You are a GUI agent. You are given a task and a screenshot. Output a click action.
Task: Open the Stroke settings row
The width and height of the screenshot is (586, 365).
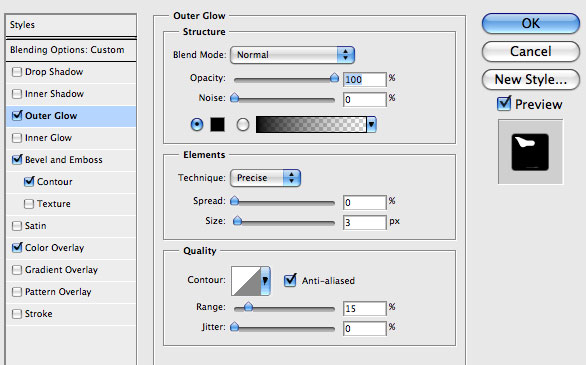point(71,314)
